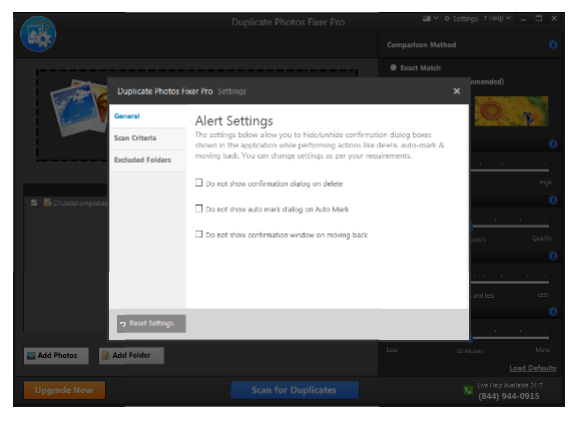
Task: Click the folder icon beside C:\Users path
Action: pyautogui.click(x=47, y=203)
